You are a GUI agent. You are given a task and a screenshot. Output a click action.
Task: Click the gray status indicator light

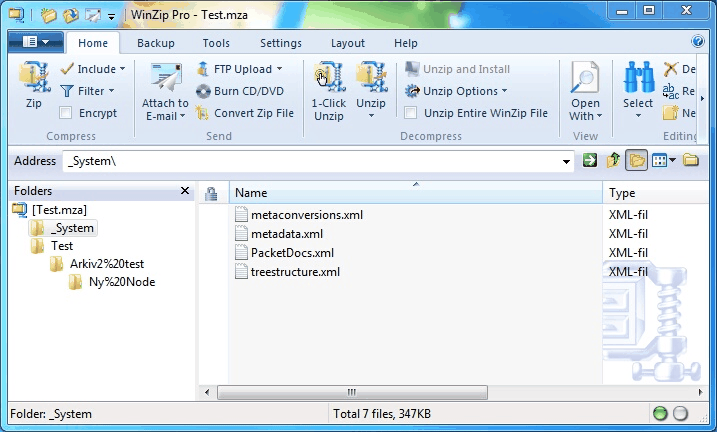click(680, 413)
